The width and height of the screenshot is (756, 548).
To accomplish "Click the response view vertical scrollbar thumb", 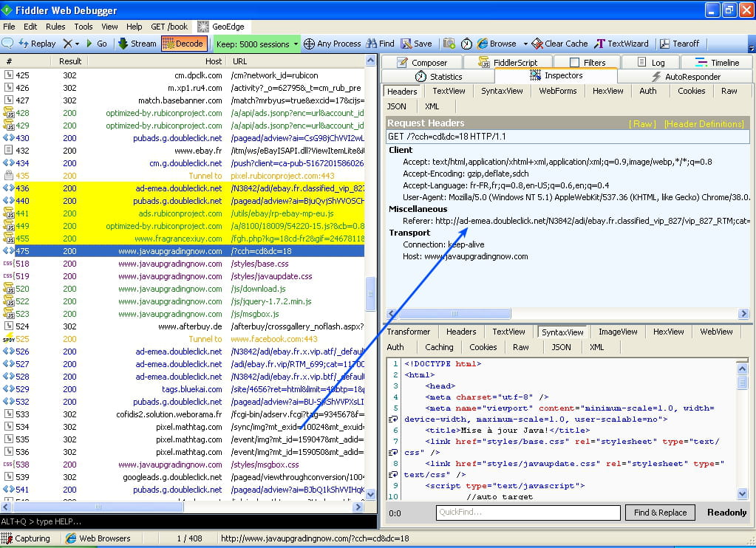I will 742,383.
